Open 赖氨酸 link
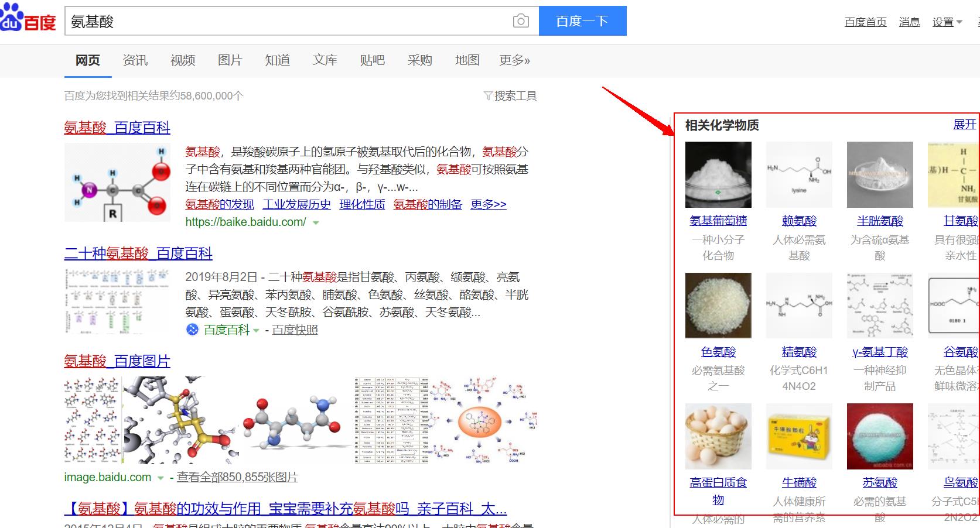 click(799, 221)
